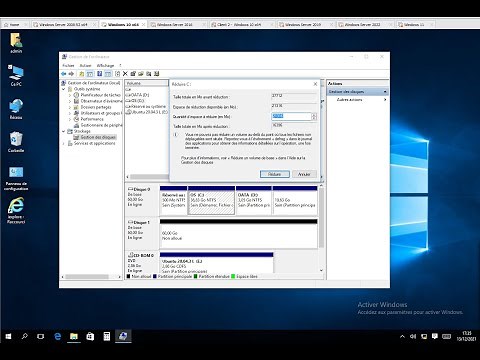
Task: Expand the Performance tree node
Action: 70,119
